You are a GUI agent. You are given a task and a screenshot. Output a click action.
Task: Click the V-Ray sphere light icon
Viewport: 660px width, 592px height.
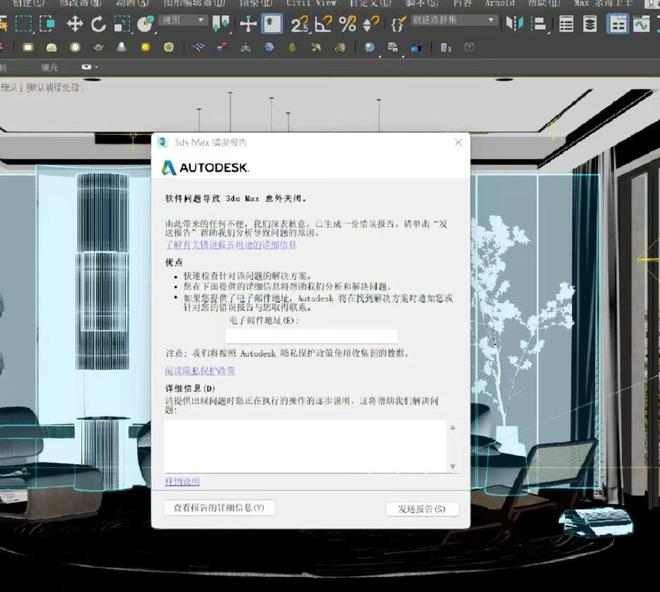(x=75, y=47)
